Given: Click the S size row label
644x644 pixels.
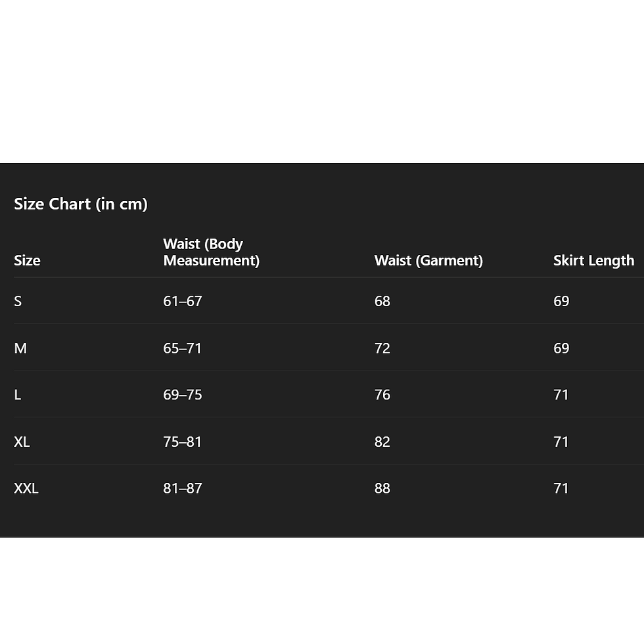Looking at the screenshot, I should click(18, 301).
